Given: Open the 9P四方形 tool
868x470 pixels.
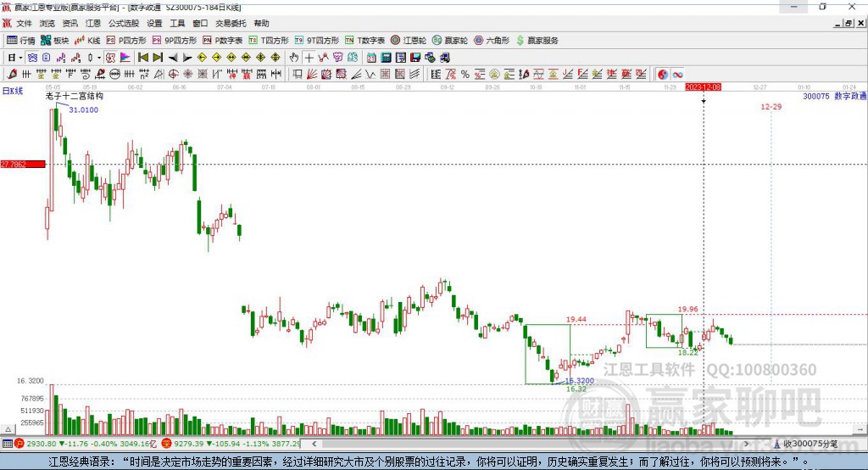Looking at the screenshot, I should tap(175, 41).
